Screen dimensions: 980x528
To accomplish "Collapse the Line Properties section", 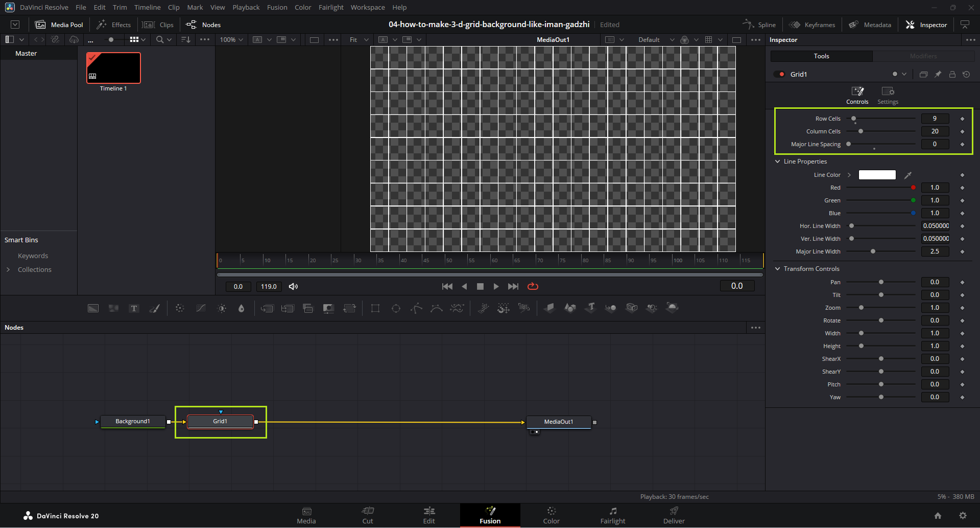I will [x=778, y=162].
